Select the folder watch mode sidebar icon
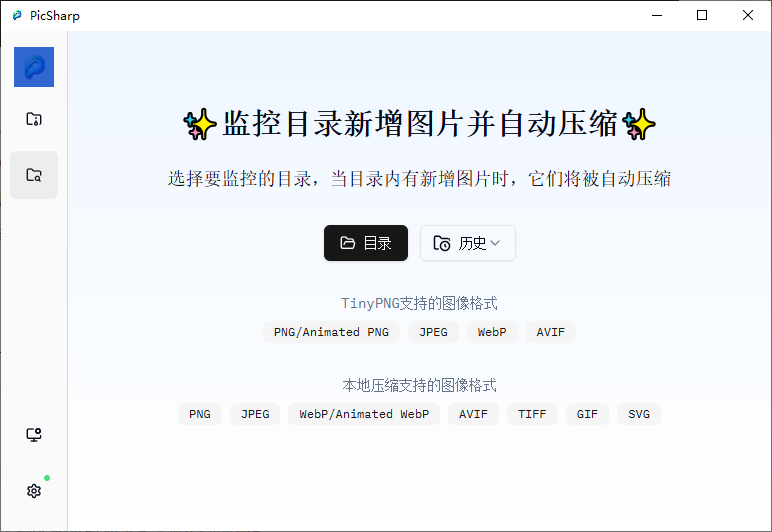Image resolution: width=772 pixels, height=532 pixels. pos(34,175)
